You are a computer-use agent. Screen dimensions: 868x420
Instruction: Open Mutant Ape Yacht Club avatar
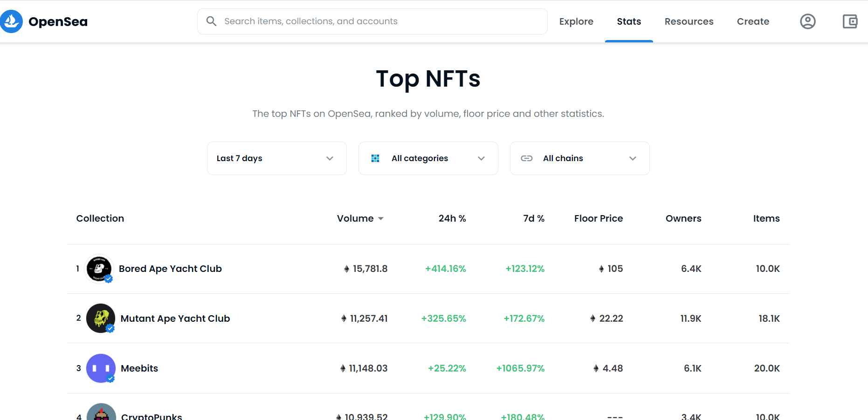[101, 318]
